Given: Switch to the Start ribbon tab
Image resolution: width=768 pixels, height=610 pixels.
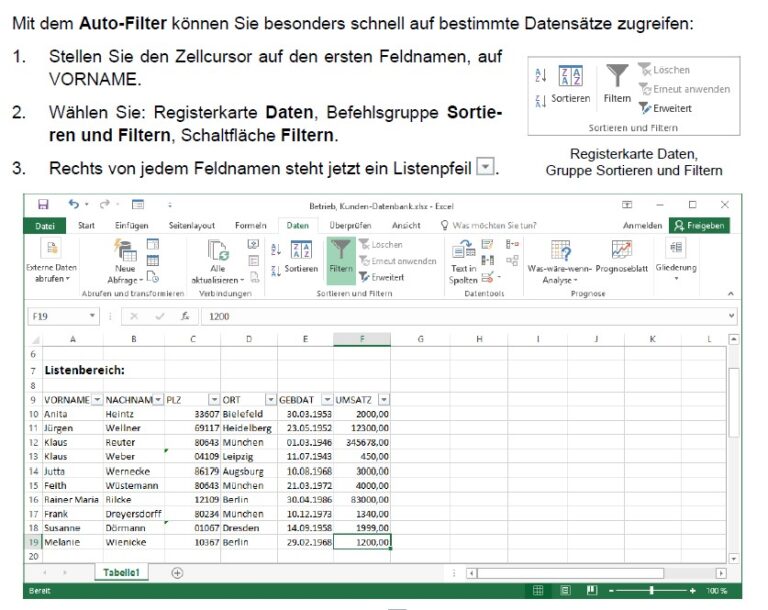Looking at the screenshot, I should pyautogui.click(x=86, y=225).
